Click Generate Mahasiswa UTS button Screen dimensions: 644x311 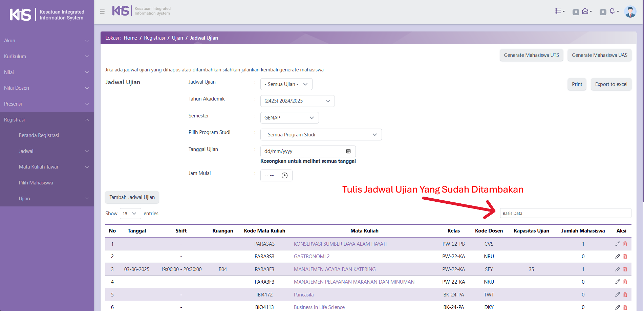tap(531, 55)
